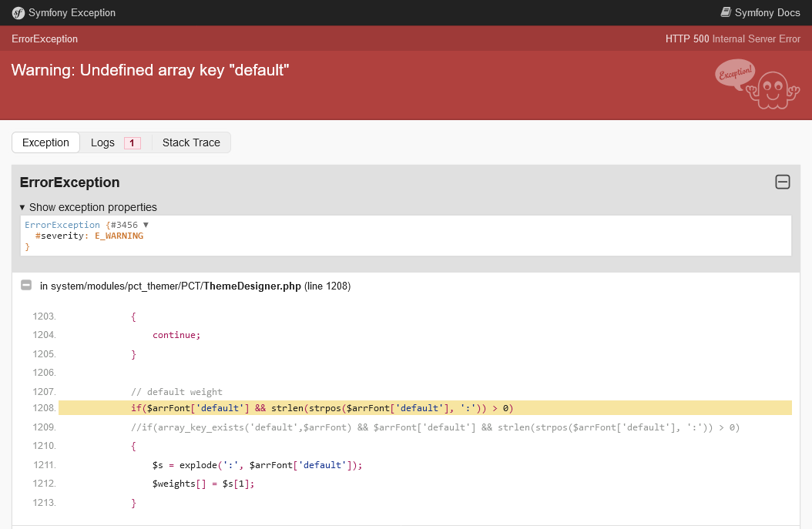
Task: Click the "Exception!" speech bubble graphic
Action: click(735, 75)
